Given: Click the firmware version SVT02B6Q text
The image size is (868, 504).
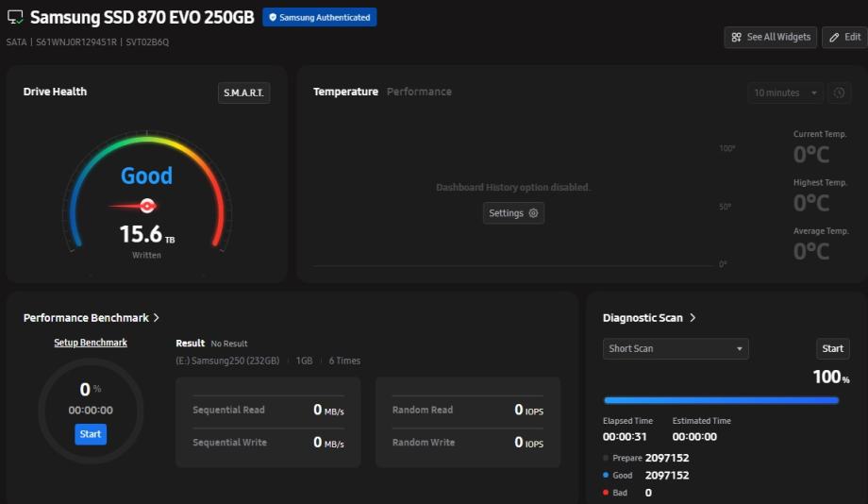Looking at the screenshot, I should click(x=147, y=42).
